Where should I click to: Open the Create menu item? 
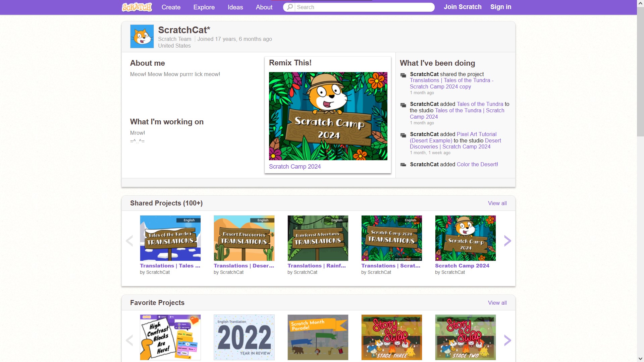tap(171, 7)
